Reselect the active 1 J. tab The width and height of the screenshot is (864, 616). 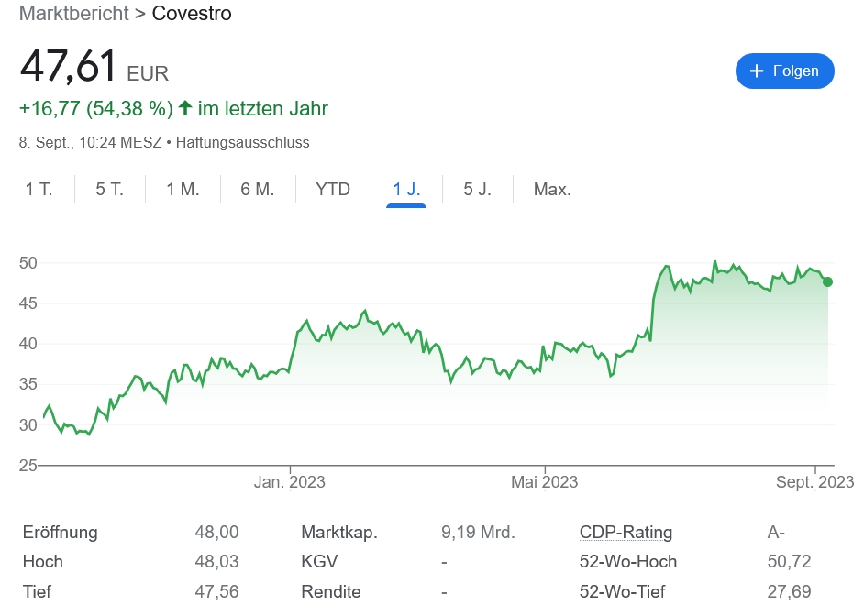pos(405,189)
